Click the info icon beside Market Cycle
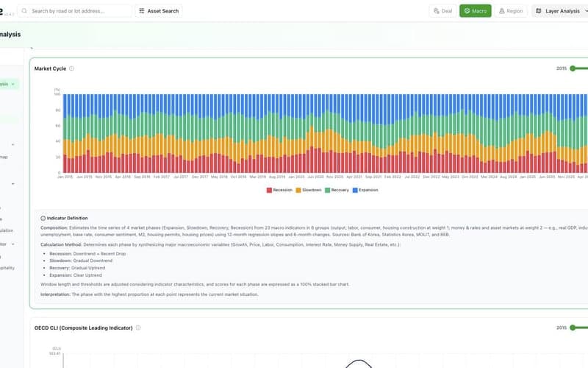The width and height of the screenshot is (588, 368). [71, 68]
